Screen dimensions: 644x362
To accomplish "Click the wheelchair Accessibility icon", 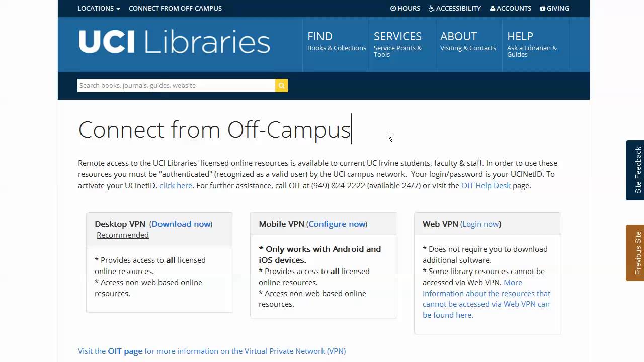I will (431, 8).
